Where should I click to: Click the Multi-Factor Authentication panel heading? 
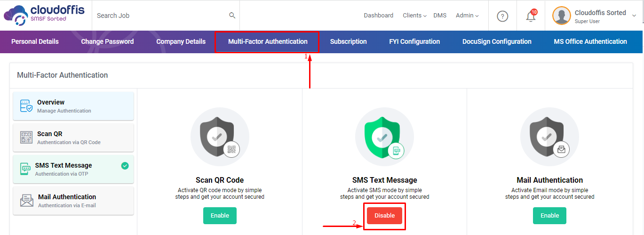[63, 75]
